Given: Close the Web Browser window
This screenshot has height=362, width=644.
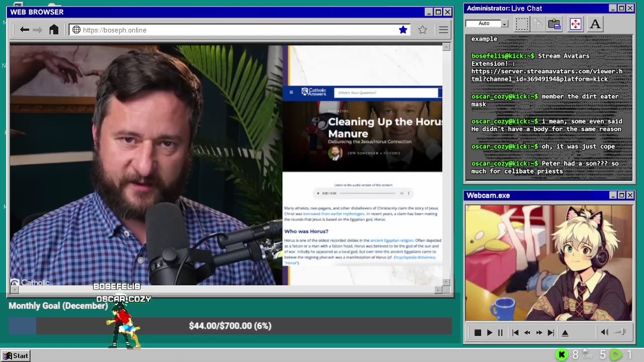Looking at the screenshot, I should tap(447, 12).
